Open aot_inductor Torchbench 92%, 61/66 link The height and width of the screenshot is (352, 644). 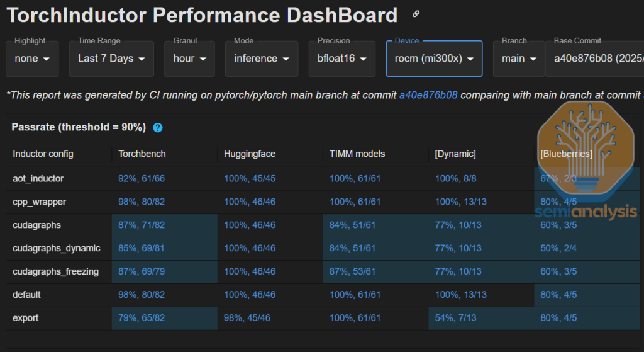click(142, 178)
